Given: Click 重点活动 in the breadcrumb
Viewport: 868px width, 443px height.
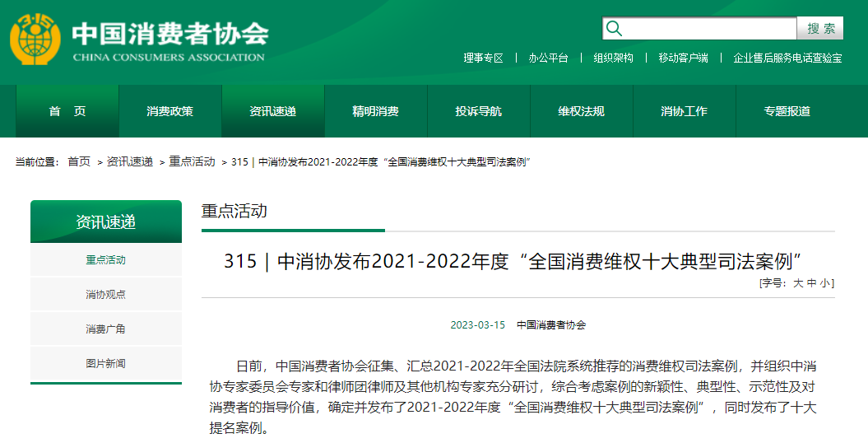Looking at the screenshot, I should coord(192,161).
